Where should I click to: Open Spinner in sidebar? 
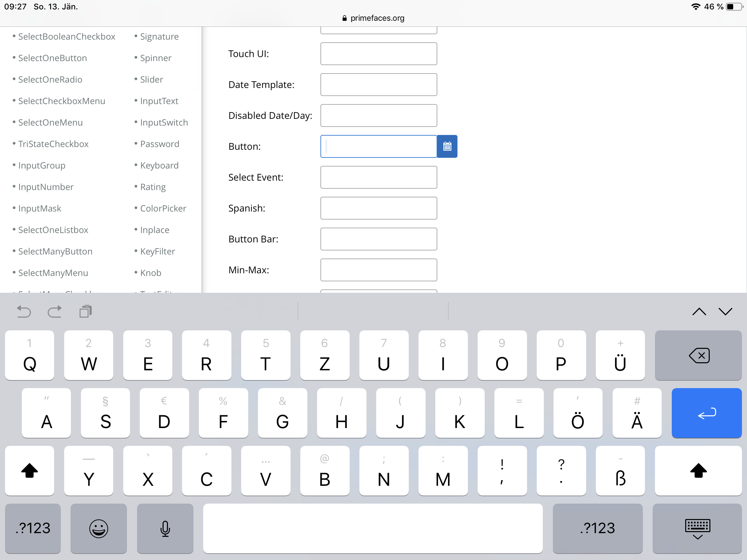pyautogui.click(x=156, y=58)
